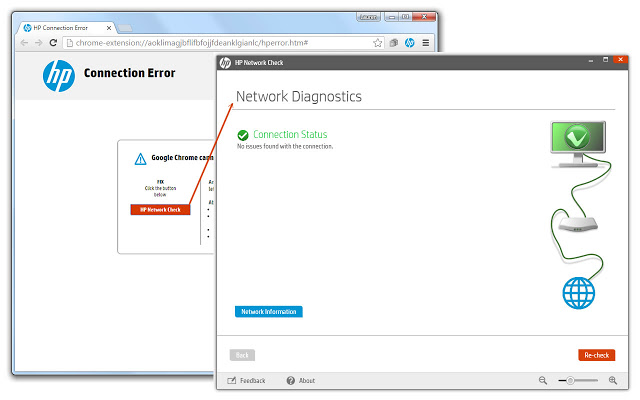The height and width of the screenshot is (400, 640).
Task: Click the Re-check button
Action: (x=596, y=355)
